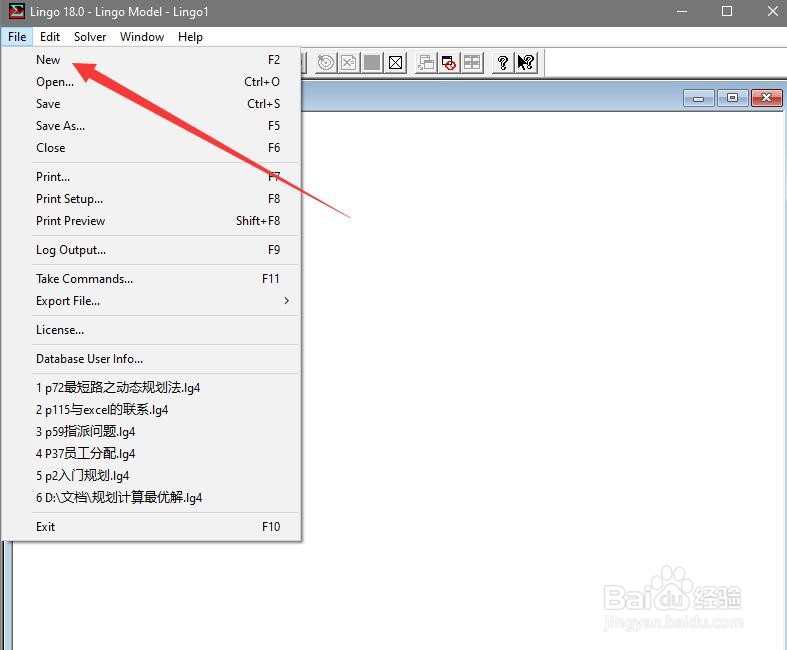Open the Edit menu
Screen dimensions: 787x650
click(50, 37)
